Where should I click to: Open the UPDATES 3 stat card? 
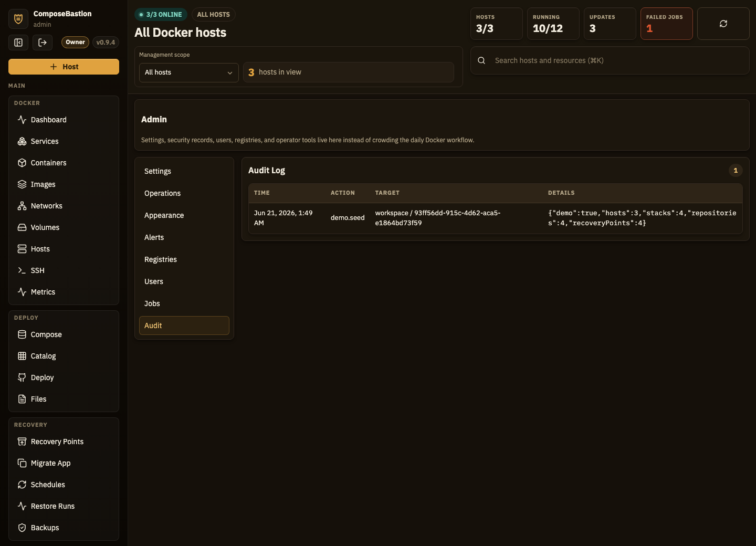pos(610,24)
